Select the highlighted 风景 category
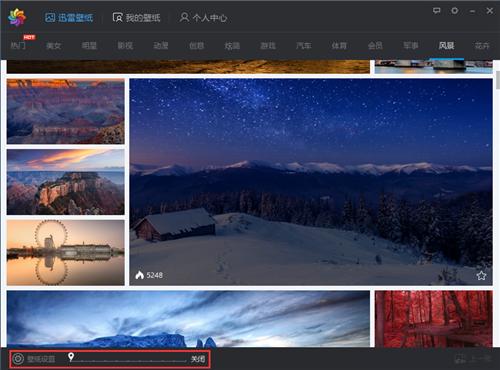 tap(446, 45)
